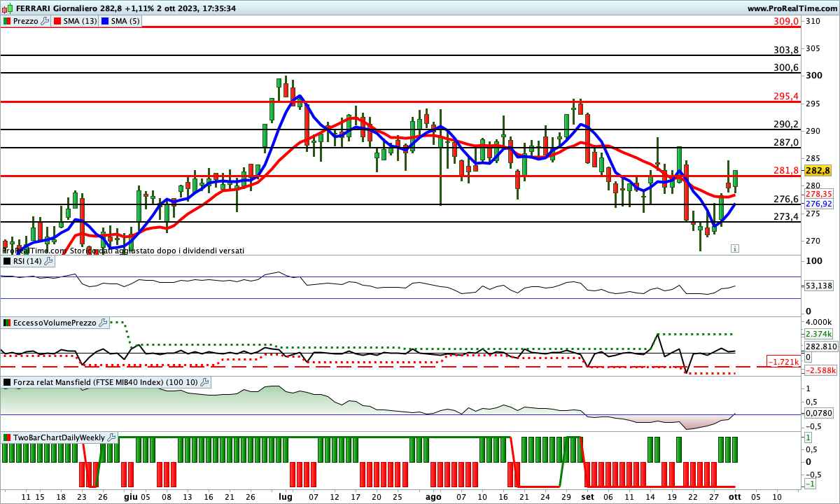840x504 pixels.
Task: Open TwoBarChartDailyWeekly settings wrench
Action: click(111, 437)
